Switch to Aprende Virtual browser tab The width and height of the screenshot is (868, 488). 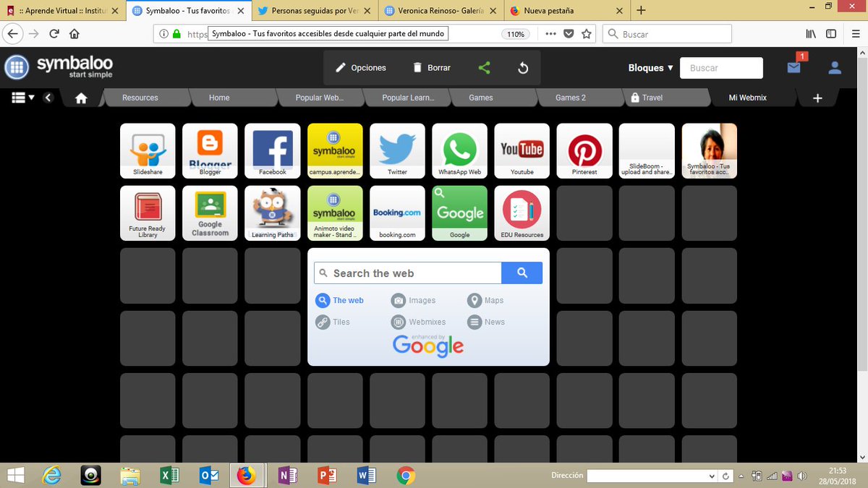tap(62, 11)
